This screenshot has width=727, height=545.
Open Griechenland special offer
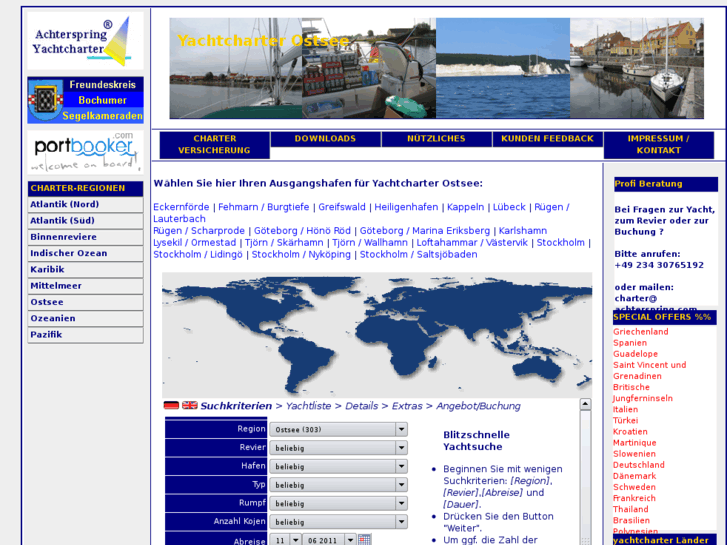tap(641, 332)
